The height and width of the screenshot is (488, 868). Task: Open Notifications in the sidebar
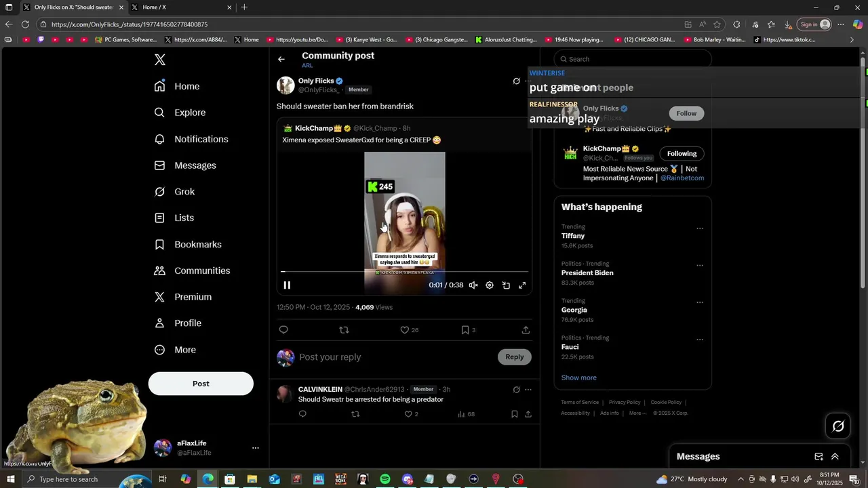tap(191, 139)
